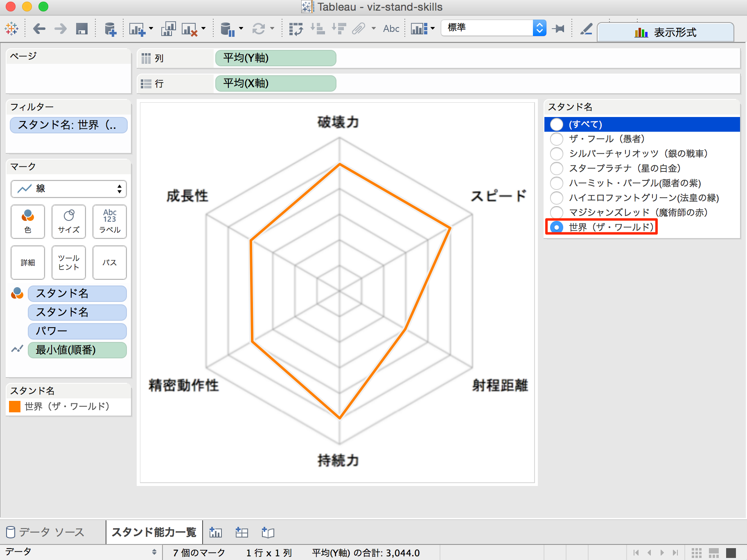Fix the axes with the pin icon

point(558,29)
